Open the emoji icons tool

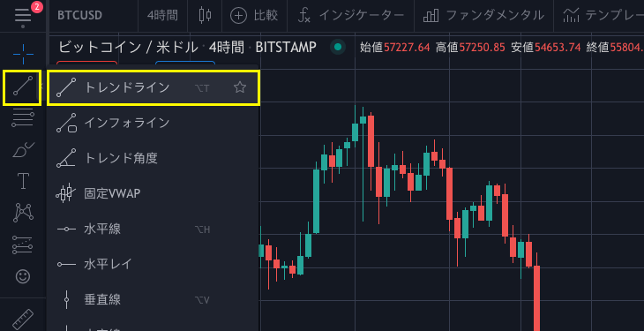[23, 276]
